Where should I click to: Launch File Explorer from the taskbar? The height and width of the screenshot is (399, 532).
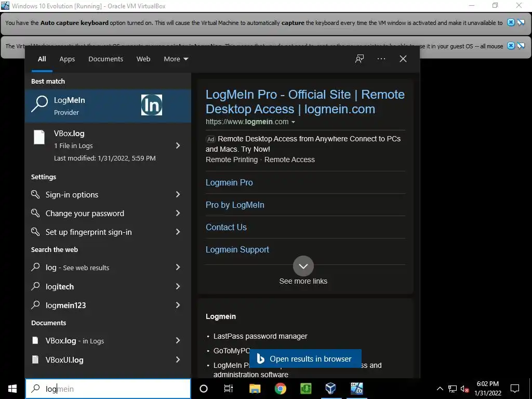pyautogui.click(x=255, y=389)
